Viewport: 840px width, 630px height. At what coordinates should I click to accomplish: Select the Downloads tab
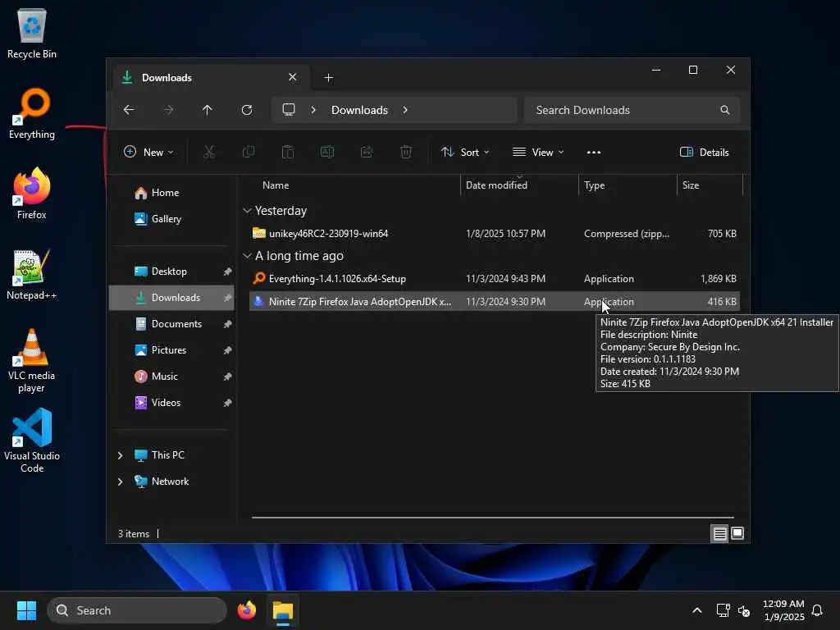click(211, 78)
